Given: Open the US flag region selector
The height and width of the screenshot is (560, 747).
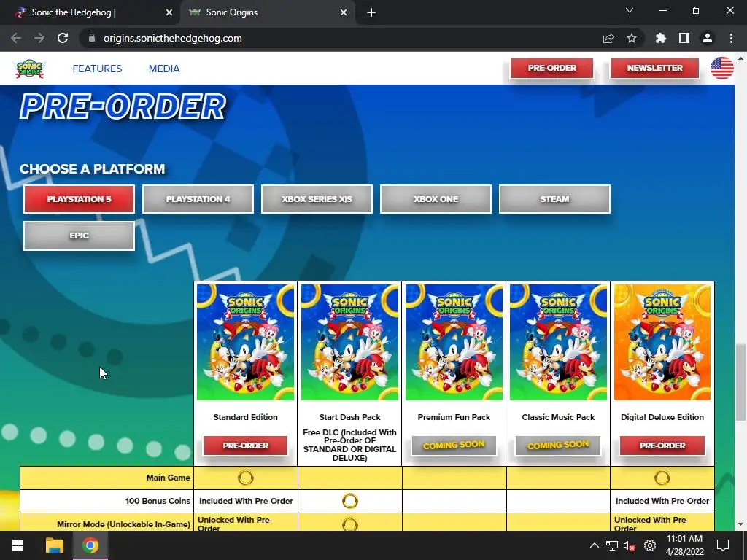Looking at the screenshot, I should (x=721, y=68).
